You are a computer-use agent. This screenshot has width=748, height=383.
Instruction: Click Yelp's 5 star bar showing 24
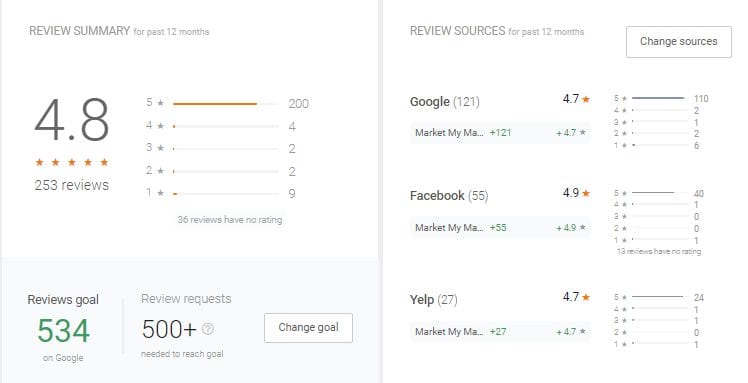pyautogui.click(x=660, y=297)
